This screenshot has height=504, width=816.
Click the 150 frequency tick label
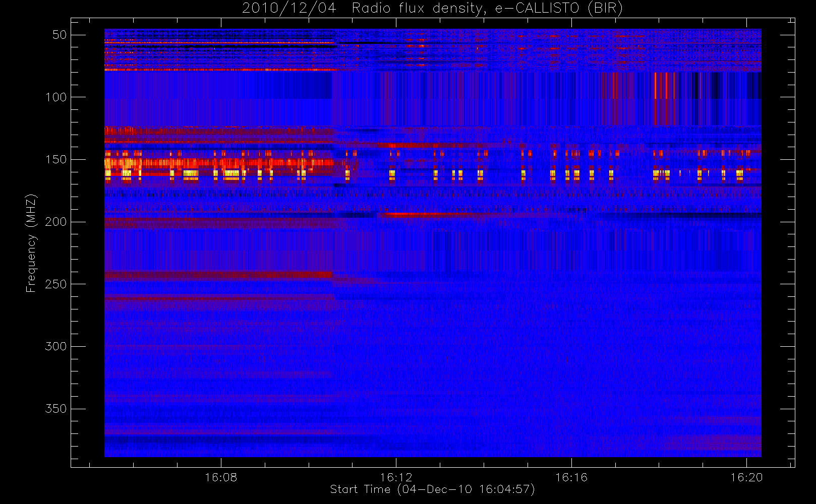click(56, 160)
